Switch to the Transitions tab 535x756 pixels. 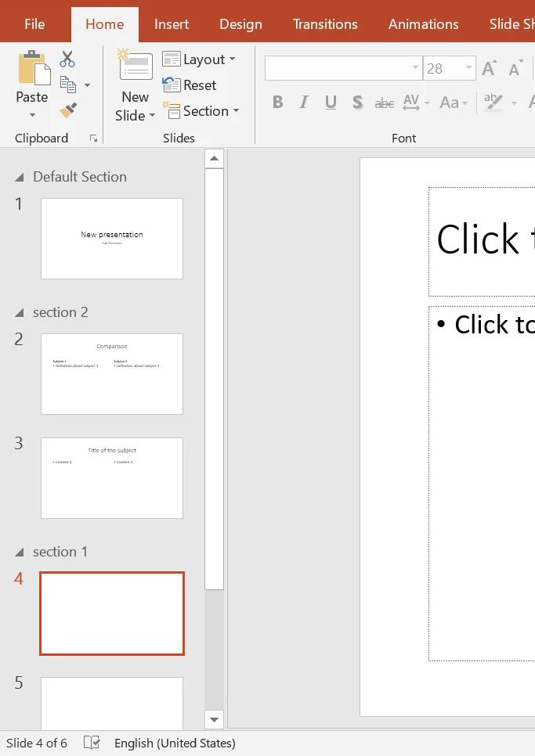click(x=325, y=24)
